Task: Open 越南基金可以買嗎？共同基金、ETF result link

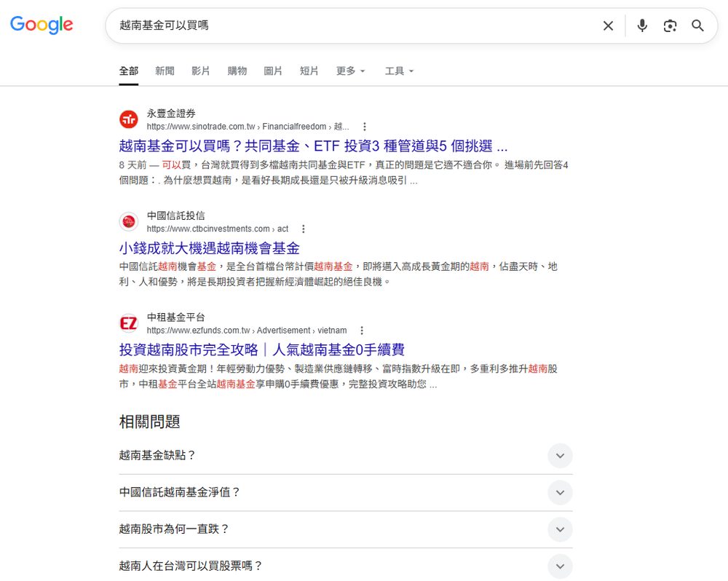Action: pos(313,146)
